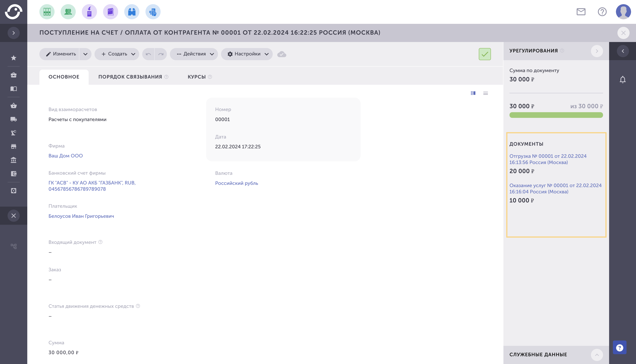
Task: Open the robot-arm production icon in sidebar
Action: [13, 133]
